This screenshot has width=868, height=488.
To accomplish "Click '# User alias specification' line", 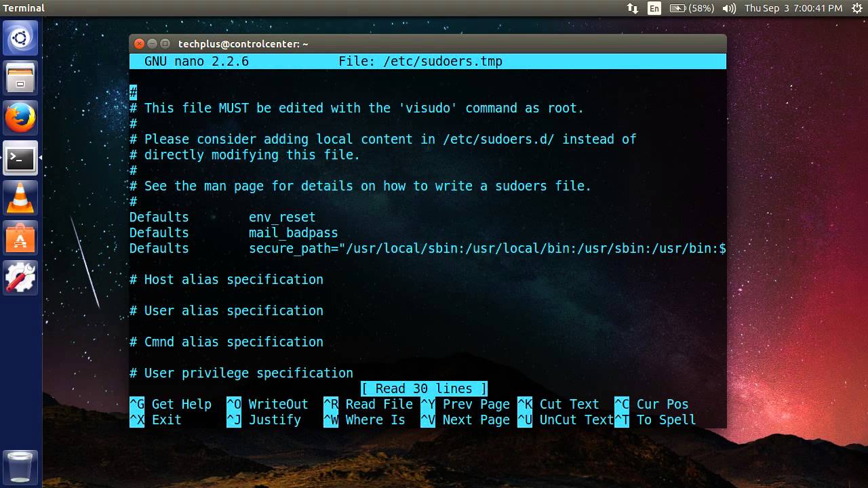I will (x=226, y=311).
